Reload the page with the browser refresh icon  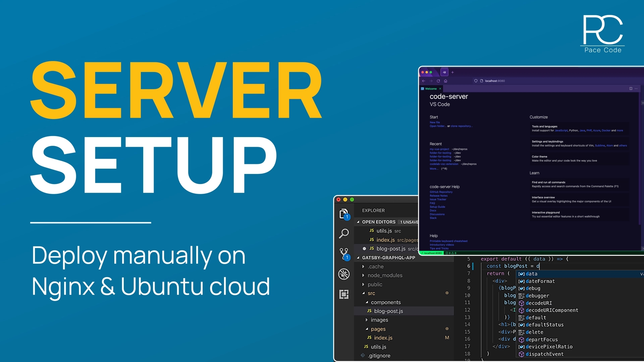(438, 81)
